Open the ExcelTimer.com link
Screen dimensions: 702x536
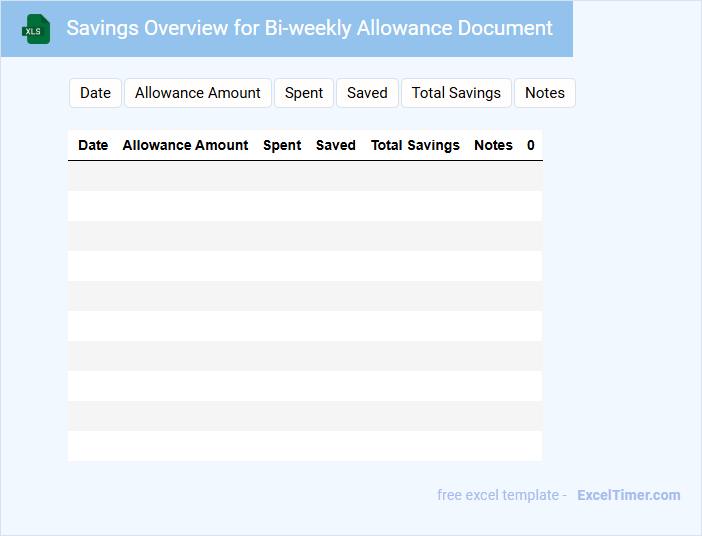coord(629,495)
